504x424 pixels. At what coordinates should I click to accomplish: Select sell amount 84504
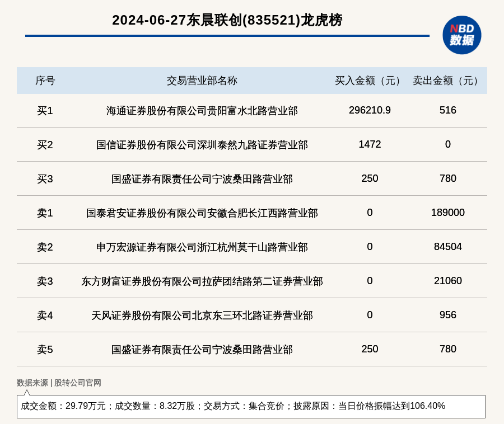click(x=448, y=247)
